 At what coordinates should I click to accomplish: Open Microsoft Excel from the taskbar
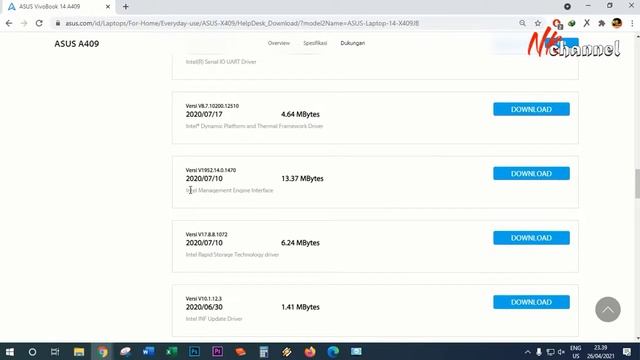(171, 351)
